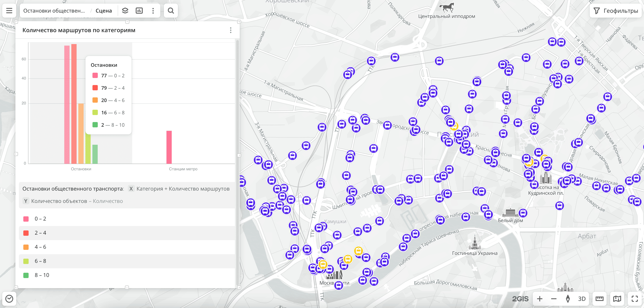
Task: Open the ruler measurement tool
Action: pyautogui.click(x=599, y=299)
